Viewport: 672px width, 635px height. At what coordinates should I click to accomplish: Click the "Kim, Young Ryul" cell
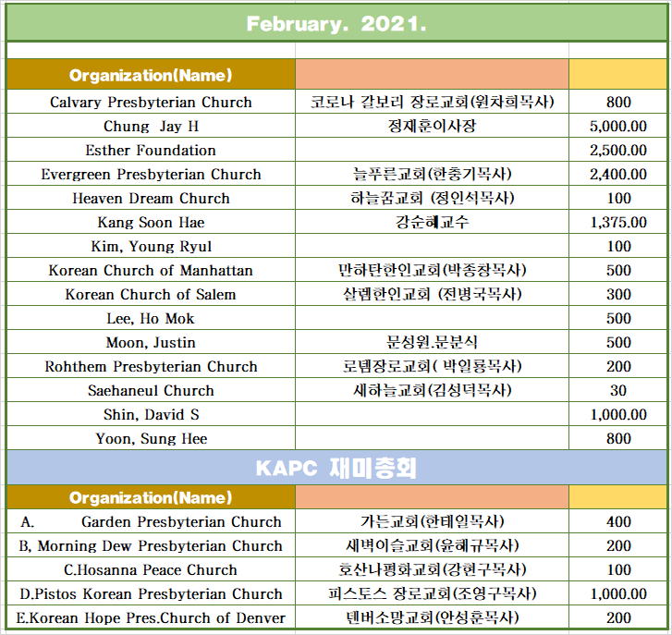click(x=151, y=246)
